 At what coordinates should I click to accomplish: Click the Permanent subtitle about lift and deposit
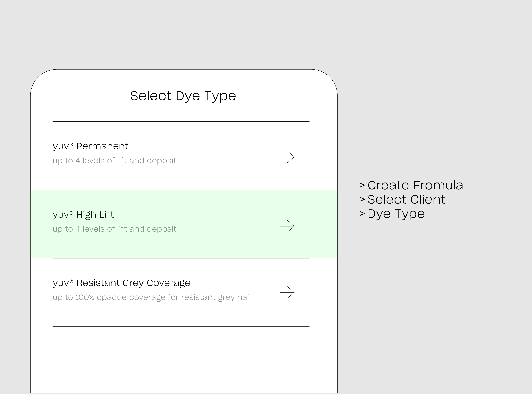[x=114, y=161]
